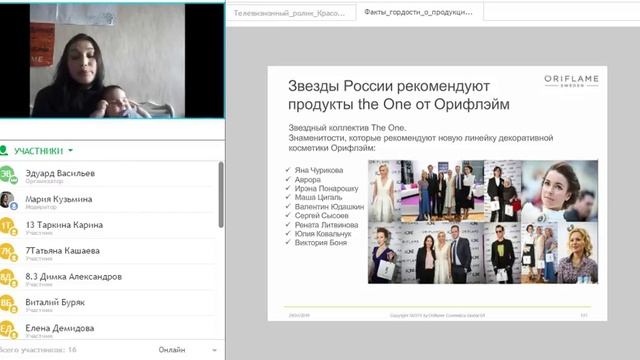Click Елена Демидова's yellow avatar icon
Viewport: 640px width, 360px height.
coord(7,329)
